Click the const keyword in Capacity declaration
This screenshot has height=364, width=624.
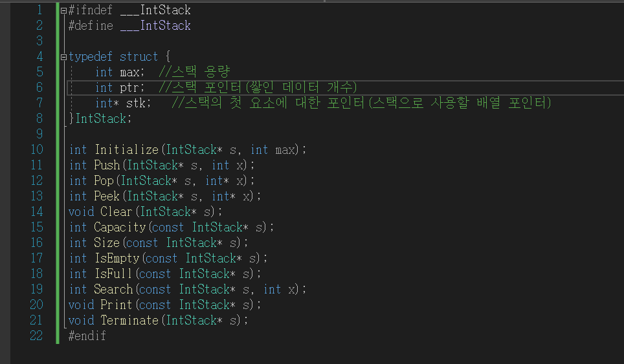(168, 228)
